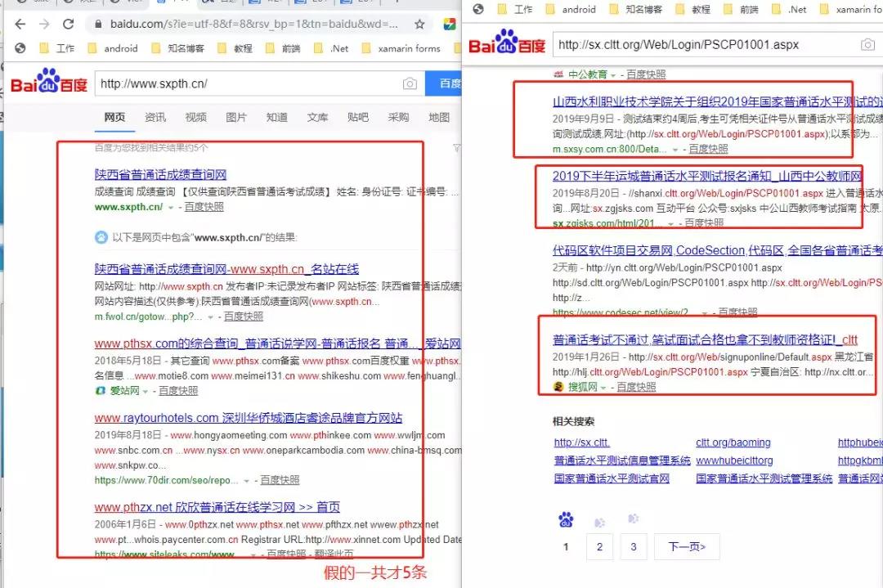Open the 前端 bookmark folder in left window
This screenshot has width=883, height=588.
click(x=283, y=48)
